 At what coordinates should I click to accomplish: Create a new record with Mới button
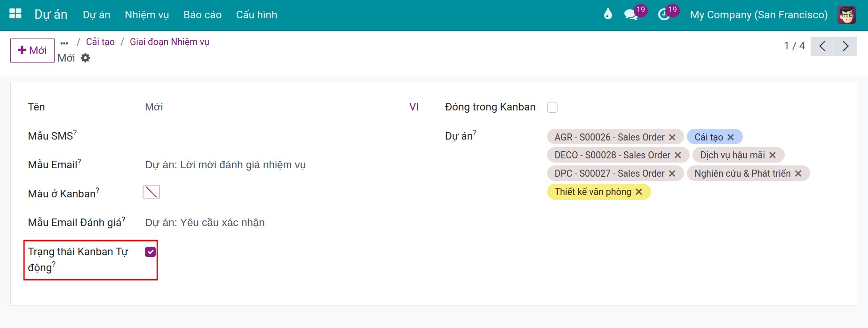(x=32, y=50)
